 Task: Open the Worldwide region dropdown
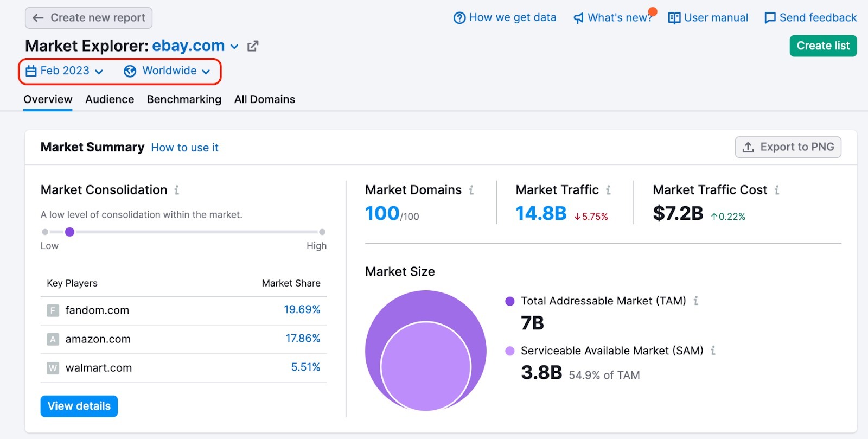(167, 71)
